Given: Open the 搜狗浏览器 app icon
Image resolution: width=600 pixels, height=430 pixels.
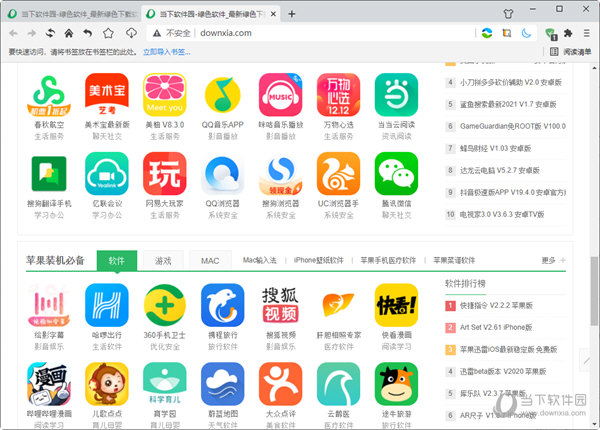Looking at the screenshot, I should pyautogui.click(x=280, y=174).
